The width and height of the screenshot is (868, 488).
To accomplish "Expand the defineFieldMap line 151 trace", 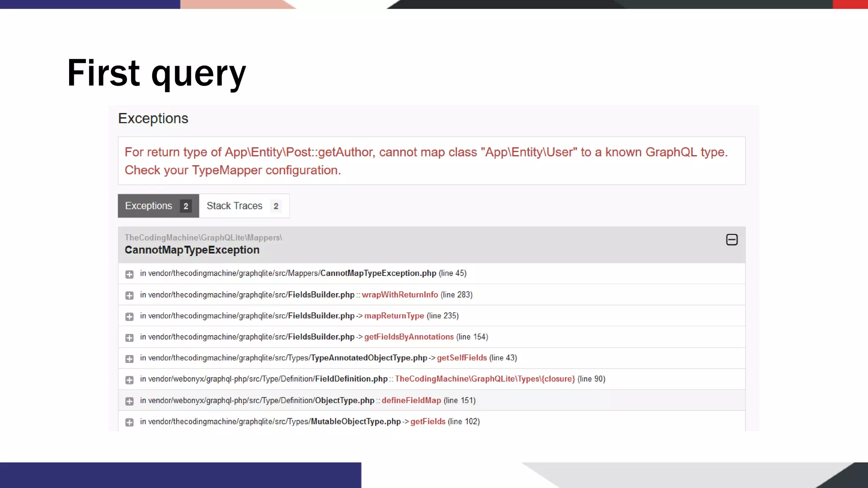I will click(x=129, y=402).
